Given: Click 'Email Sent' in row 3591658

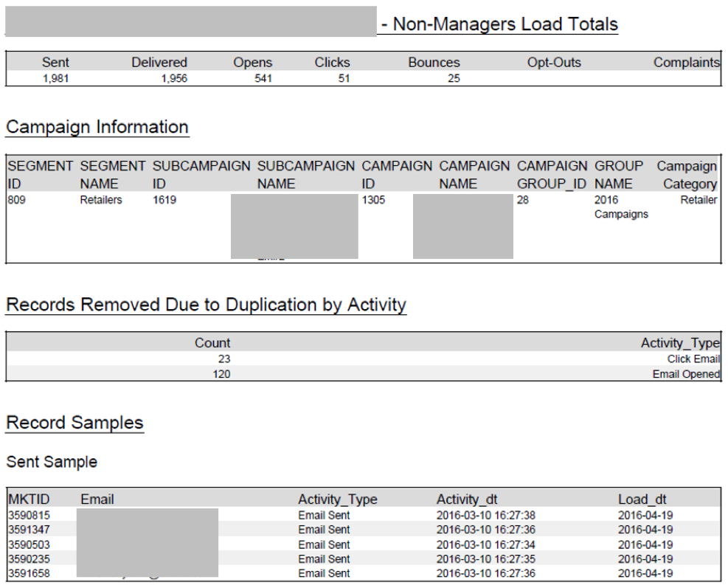Looking at the screenshot, I should pos(324,573).
